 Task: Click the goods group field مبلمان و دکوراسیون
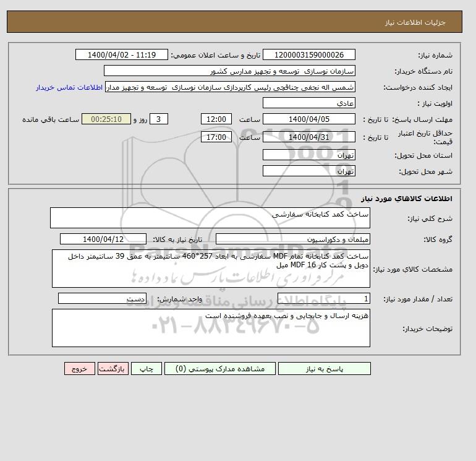point(293,239)
